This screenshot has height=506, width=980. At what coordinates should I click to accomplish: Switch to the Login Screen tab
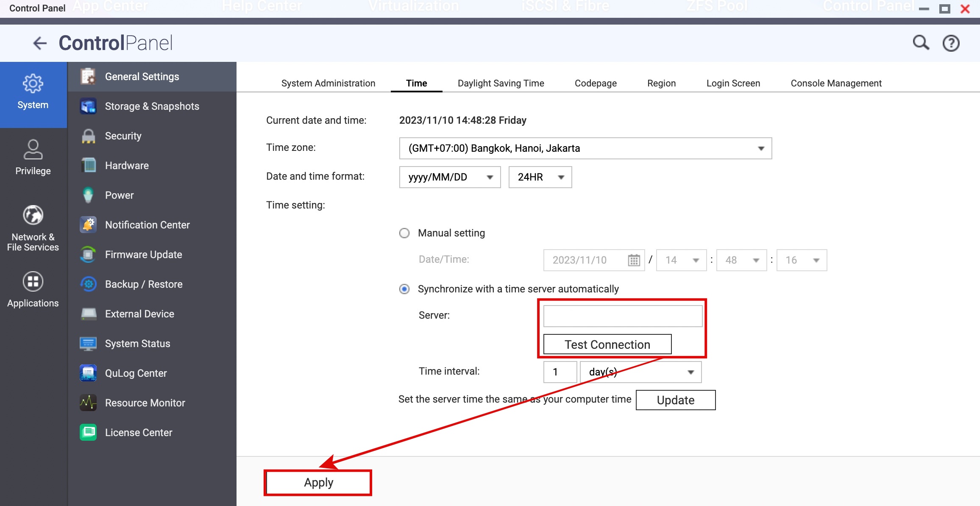click(733, 83)
